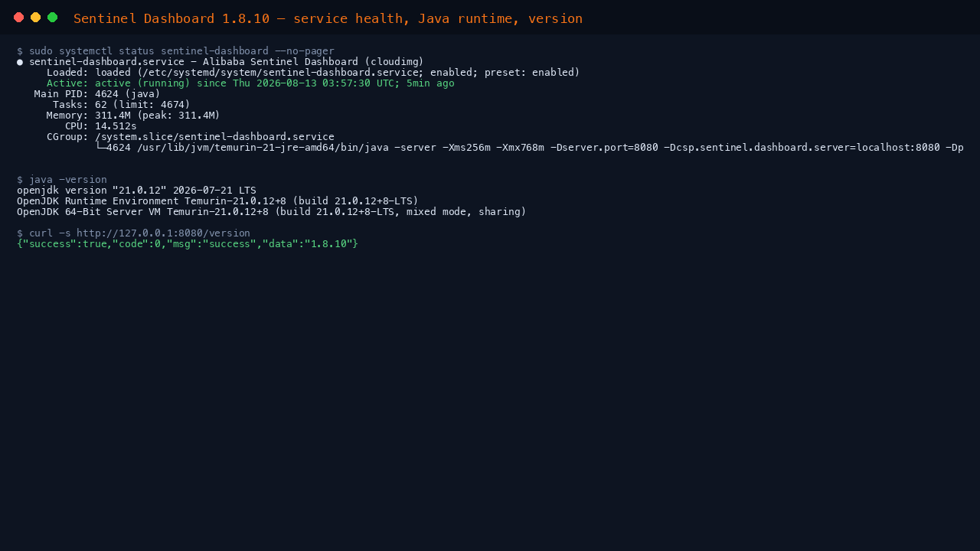Click the green JSON response with "data":"1.8.10"

(x=188, y=244)
